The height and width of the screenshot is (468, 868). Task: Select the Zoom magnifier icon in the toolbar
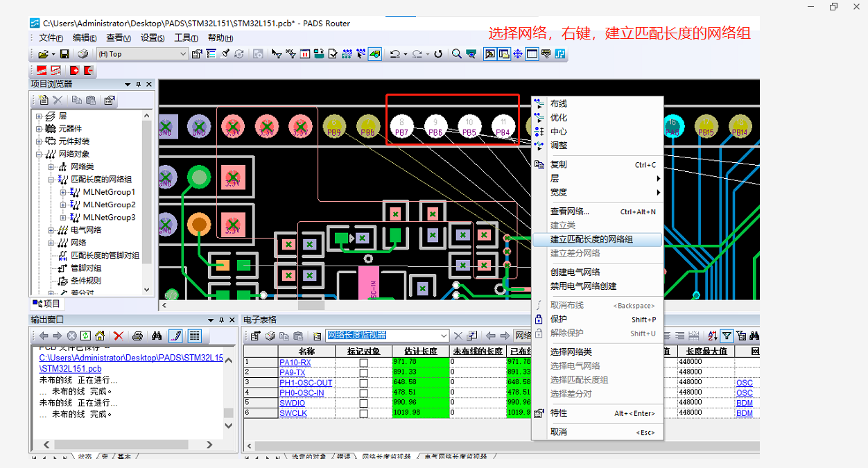click(455, 53)
